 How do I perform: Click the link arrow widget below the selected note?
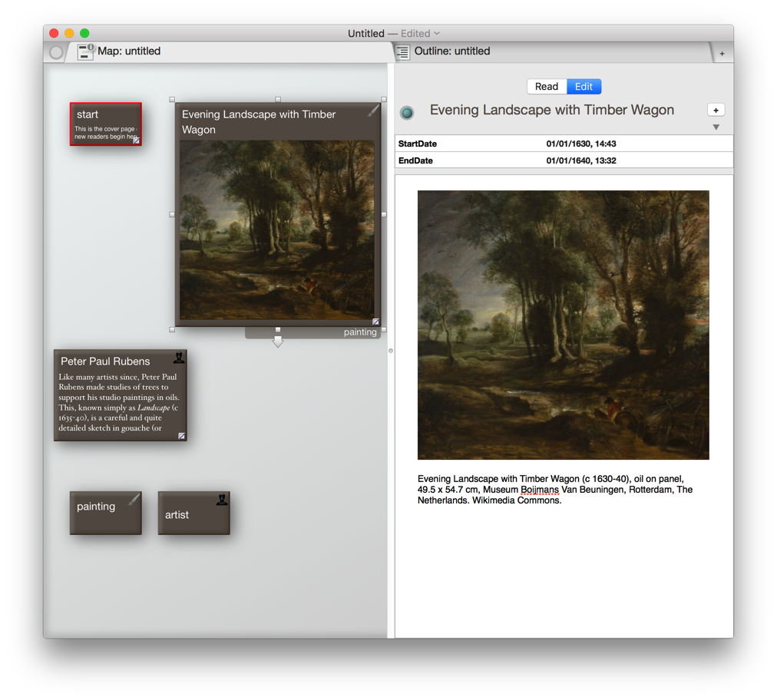[278, 342]
